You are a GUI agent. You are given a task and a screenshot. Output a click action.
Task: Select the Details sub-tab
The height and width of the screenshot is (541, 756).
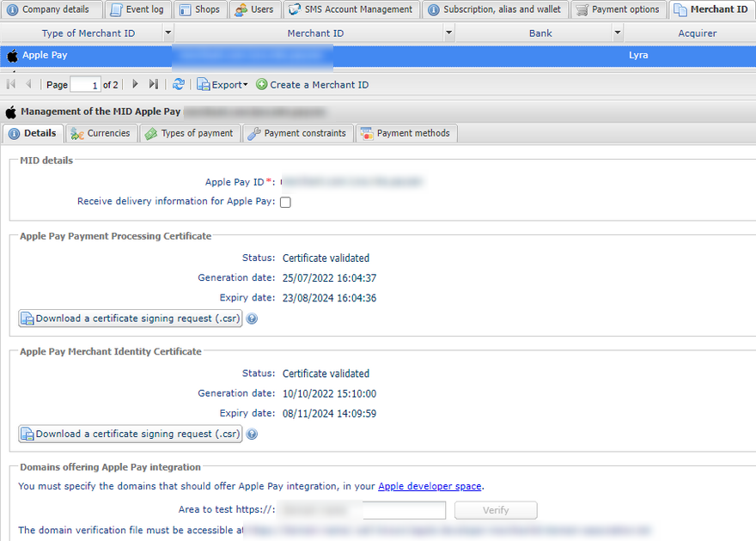pyautogui.click(x=33, y=133)
